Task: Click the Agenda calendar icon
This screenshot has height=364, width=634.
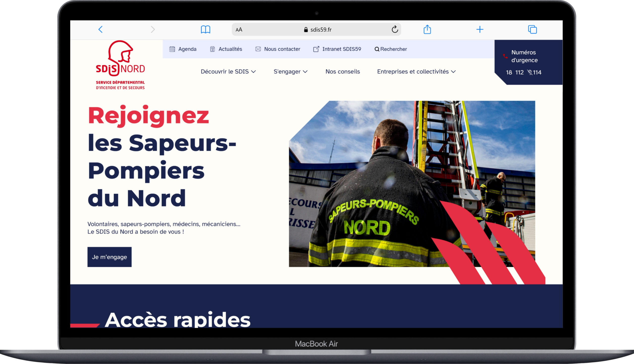Action: coord(172,49)
